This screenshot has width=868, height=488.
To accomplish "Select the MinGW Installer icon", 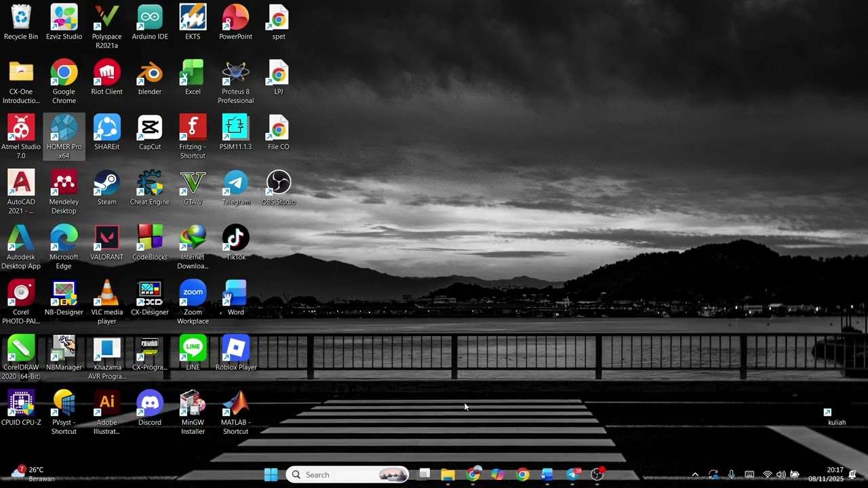I will tap(193, 412).
